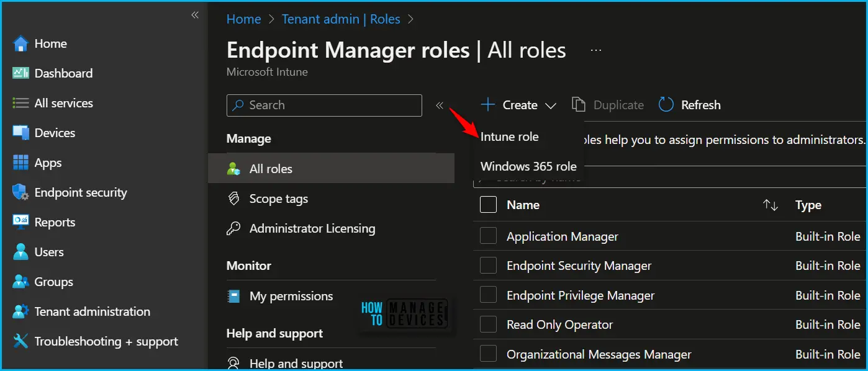Click the Help and support headset icon
Viewport: 868px width, 371px height.
(x=234, y=363)
